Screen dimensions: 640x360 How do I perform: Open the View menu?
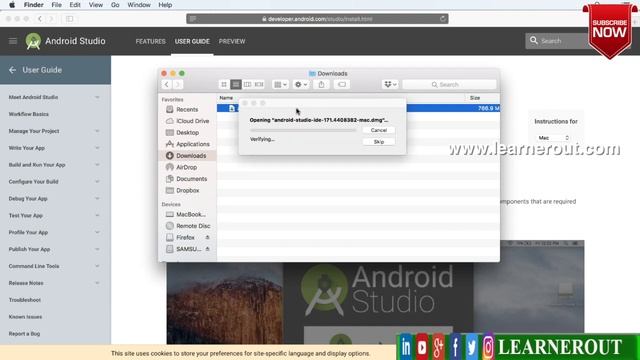(96, 5)
